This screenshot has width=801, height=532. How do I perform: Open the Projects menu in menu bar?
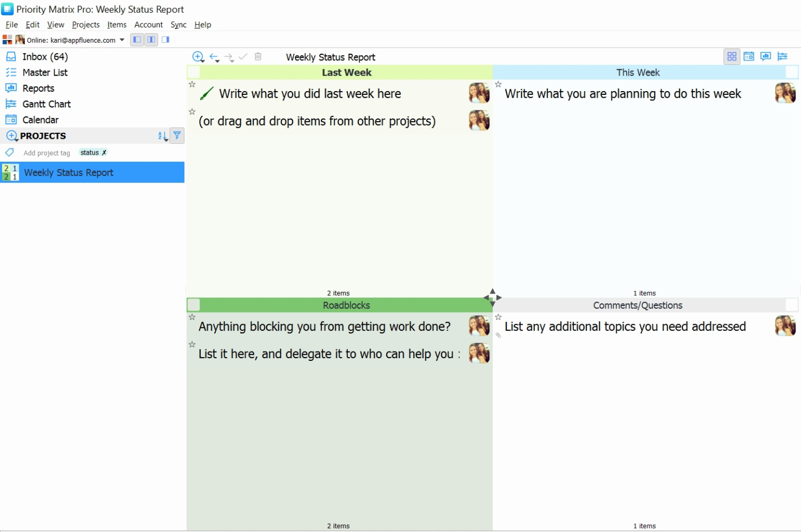pos(86,25)
